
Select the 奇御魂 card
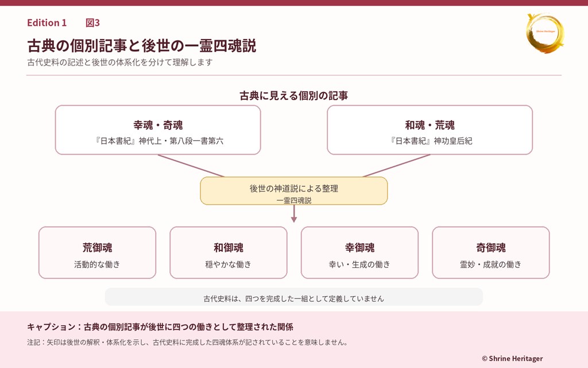[491, 253]
